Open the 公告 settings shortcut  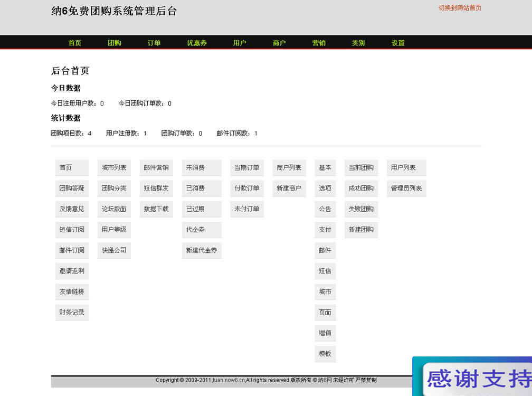pyautogui.click(x=325, y=209)
